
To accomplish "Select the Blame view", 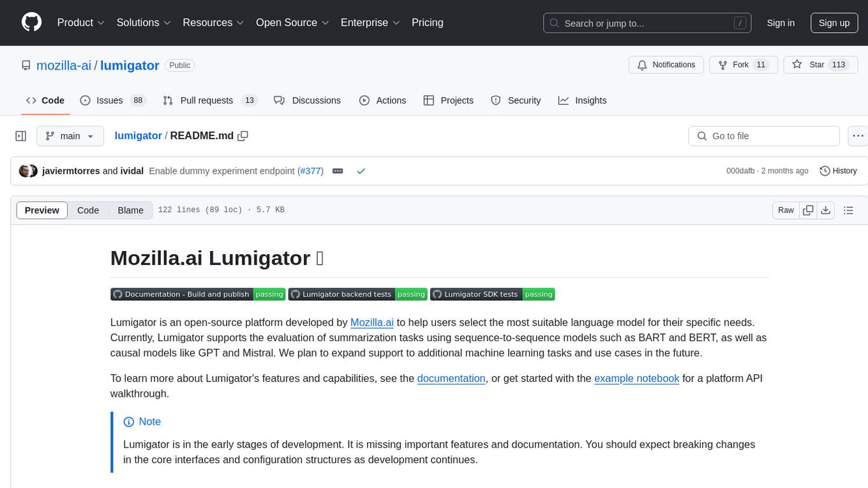I will [130, 210].
